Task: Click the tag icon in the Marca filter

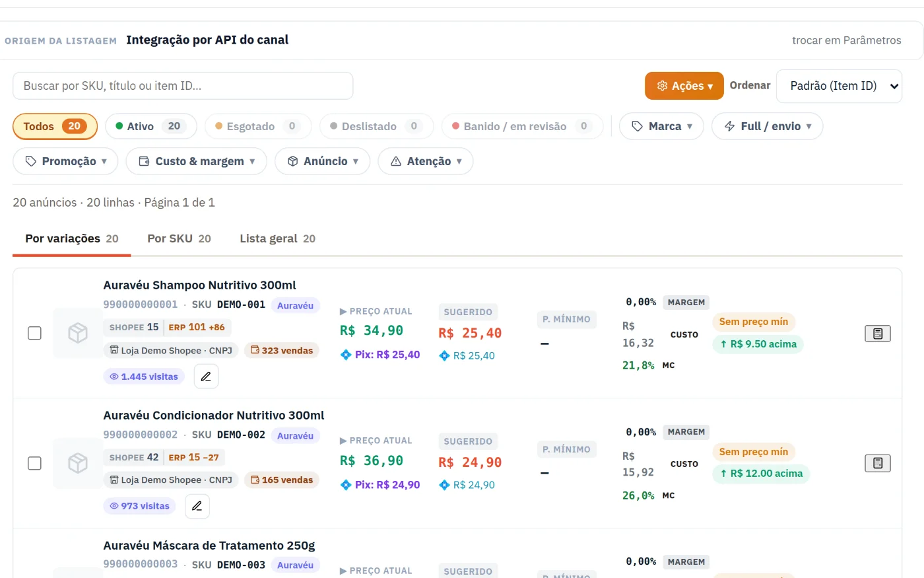Action: click(x=637, y=126)
